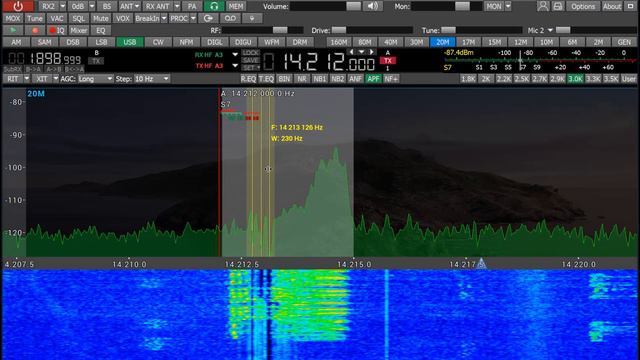Open the MON dropdown arrow
640x360 pixels.
tap(508, 6)
